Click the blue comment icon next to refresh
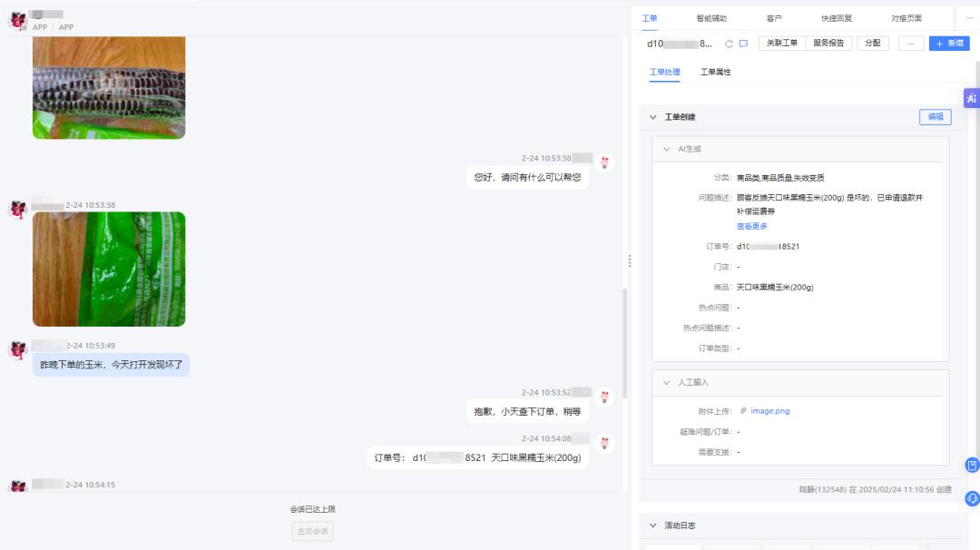The image size is (980, 550). [x=743, y=44]
